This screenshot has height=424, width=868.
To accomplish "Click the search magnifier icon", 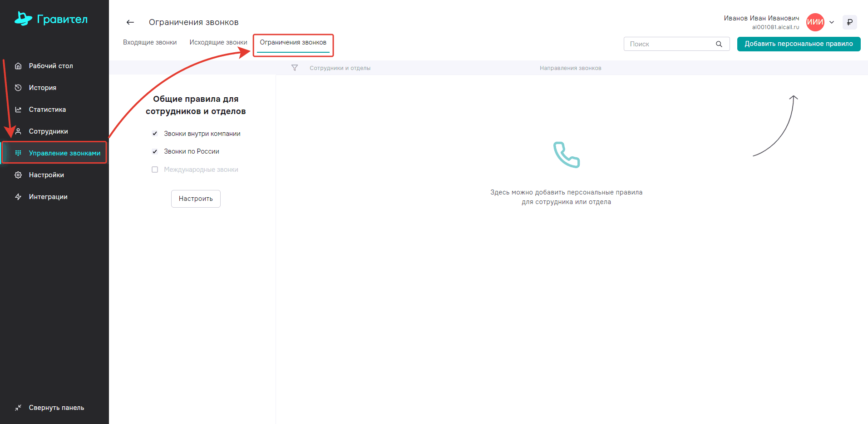I will tap(719, 44).
